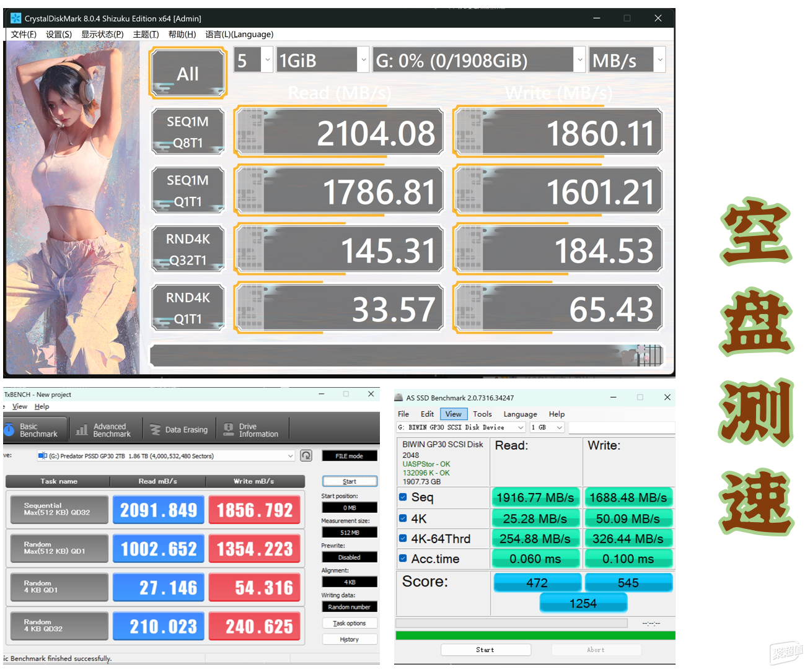Screen dimensions: 810x672
Task: Click the Random Max(512 KB) QD1 task button
Action: pyautogui.click(x=59, y=548)
